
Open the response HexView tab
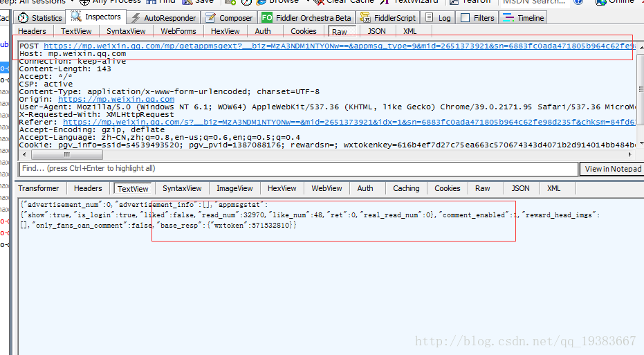[x=282, y=188]
